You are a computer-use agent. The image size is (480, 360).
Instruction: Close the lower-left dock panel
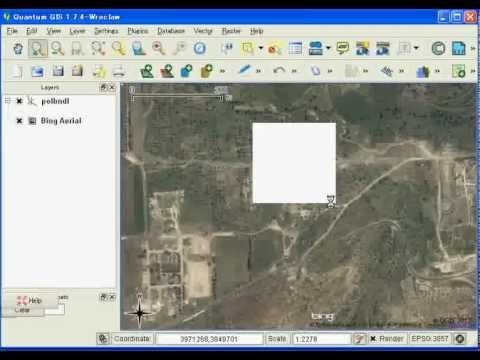(112, 297)
